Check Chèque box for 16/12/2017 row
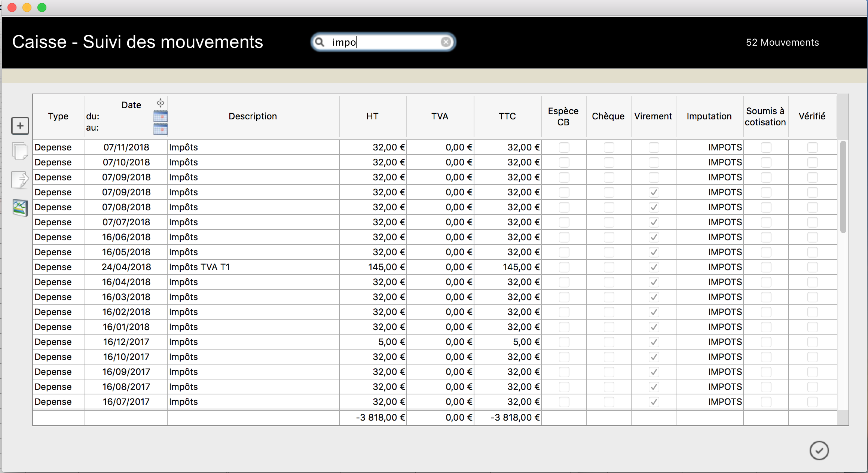 (x=609, y=342)
